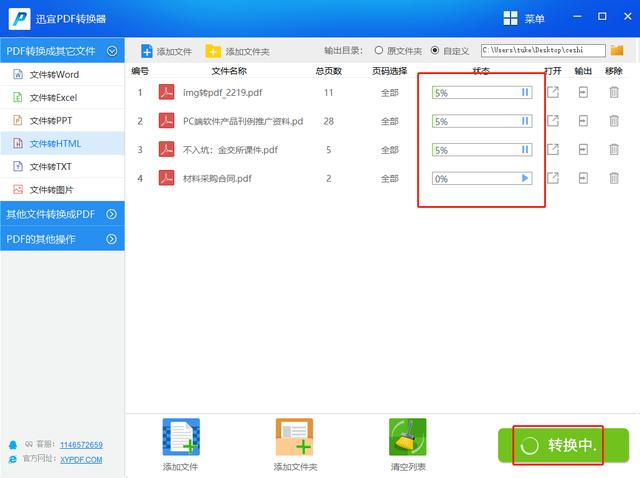Open the XYPDF.COM website link

point(81,460)
